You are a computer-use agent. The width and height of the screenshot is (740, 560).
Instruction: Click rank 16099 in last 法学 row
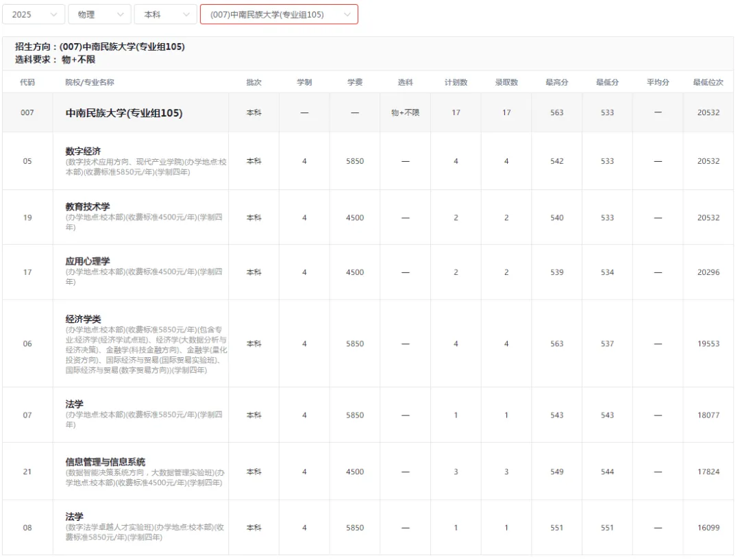point(708,527)
